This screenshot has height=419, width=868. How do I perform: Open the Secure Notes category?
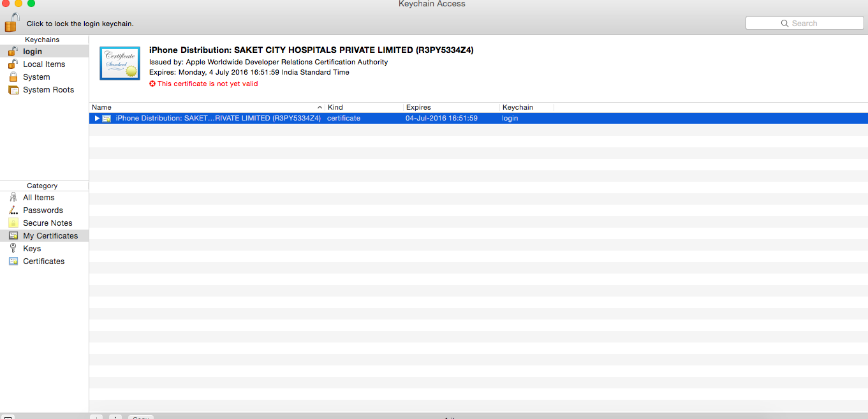click(x=44, y=223)
